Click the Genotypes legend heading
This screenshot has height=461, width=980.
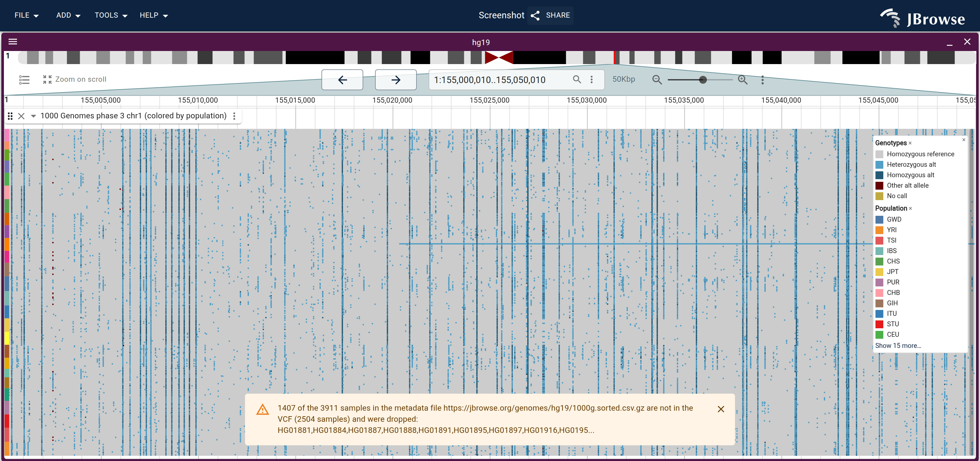coord(890,143)
